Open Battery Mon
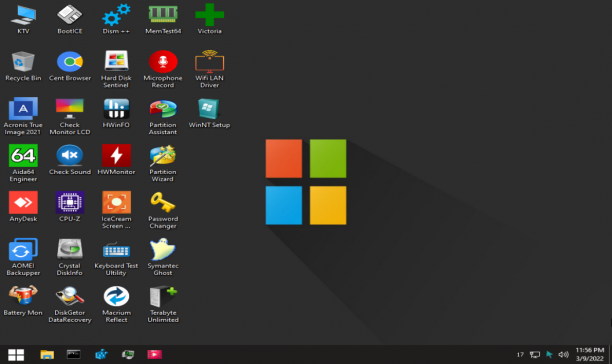Viewport: 612px width, 364px height. click(23, 300)
